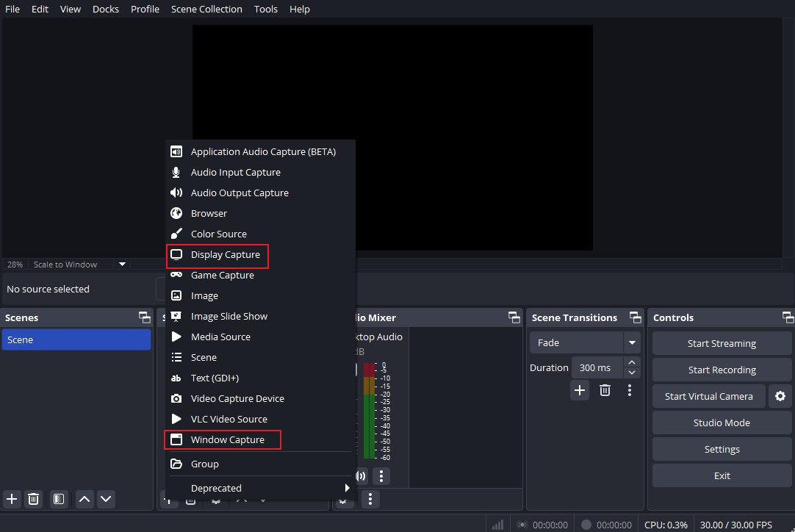This screenshot has height=532, width=795.
Task: Toggle Start Virtual Camera
Action: [708, 396]
